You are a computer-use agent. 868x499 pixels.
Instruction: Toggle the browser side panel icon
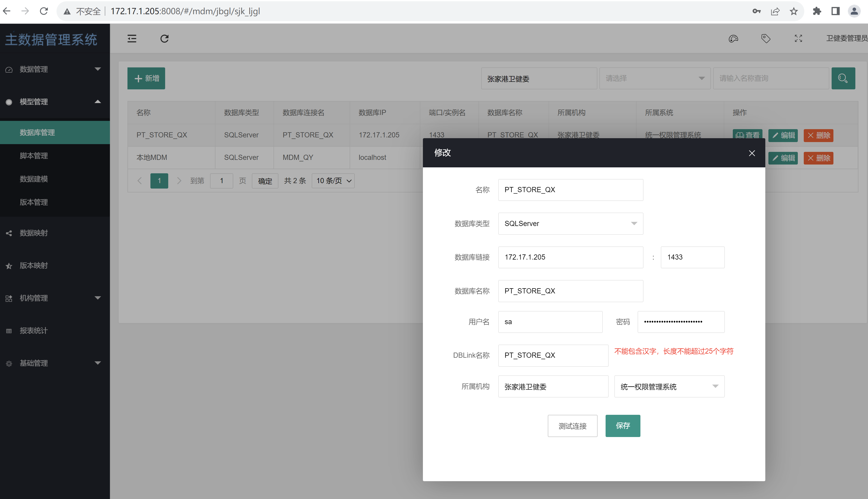pos(835,11)
